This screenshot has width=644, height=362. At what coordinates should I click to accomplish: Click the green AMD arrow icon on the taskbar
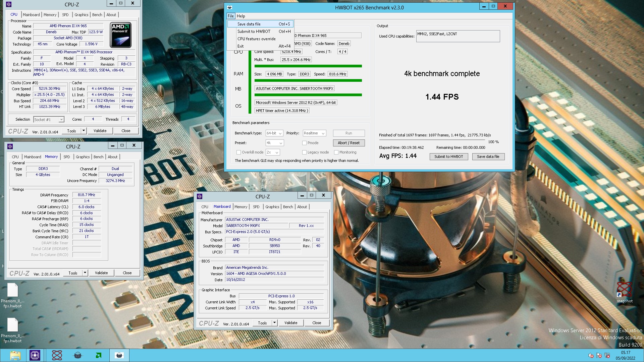point(99,355)
